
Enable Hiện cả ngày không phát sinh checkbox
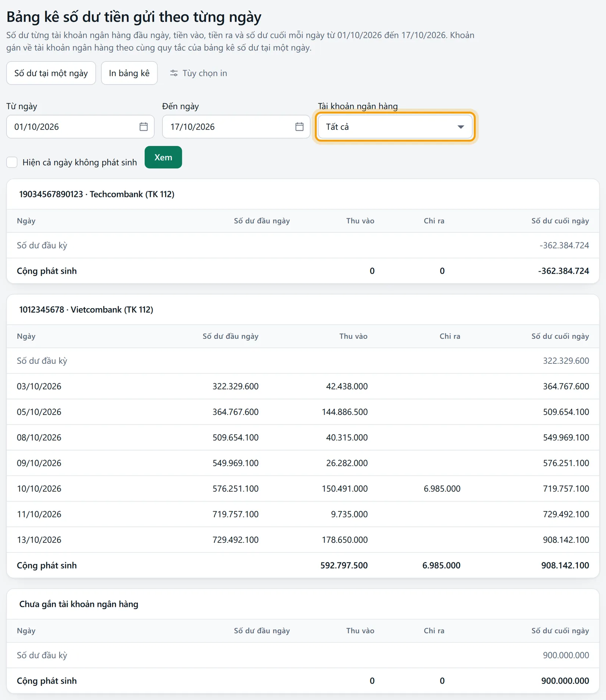[12, 162]
